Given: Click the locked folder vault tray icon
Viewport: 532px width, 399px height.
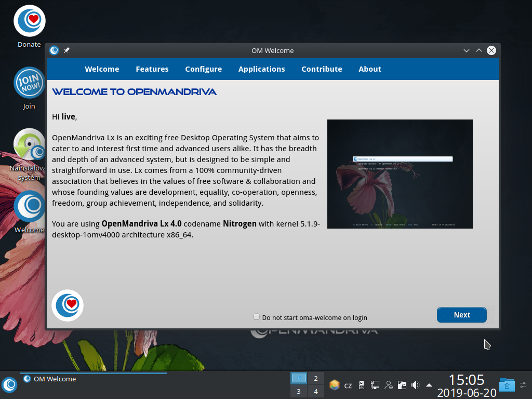Looking at the screenshot, I should (402, 385).
